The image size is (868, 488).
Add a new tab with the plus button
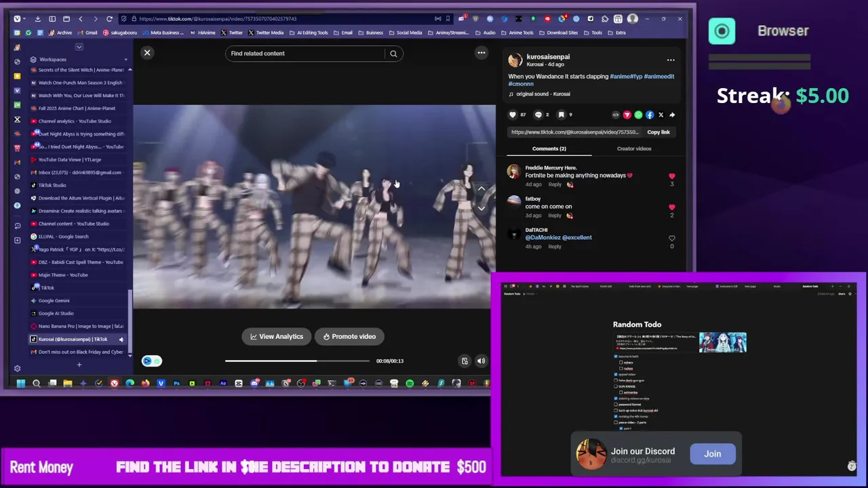pyautogui.click(x=79, y=365)
